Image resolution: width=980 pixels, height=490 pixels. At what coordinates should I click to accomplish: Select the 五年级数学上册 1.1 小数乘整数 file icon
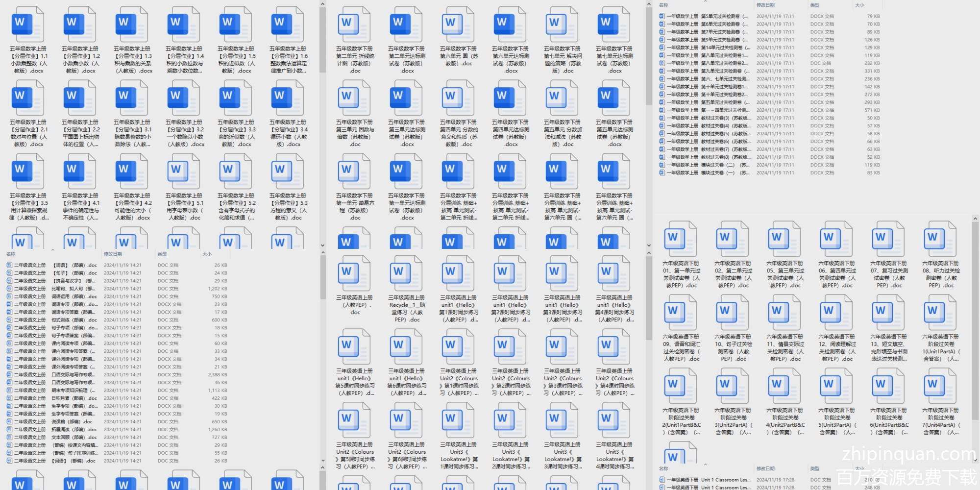click(x=28, y=24)
